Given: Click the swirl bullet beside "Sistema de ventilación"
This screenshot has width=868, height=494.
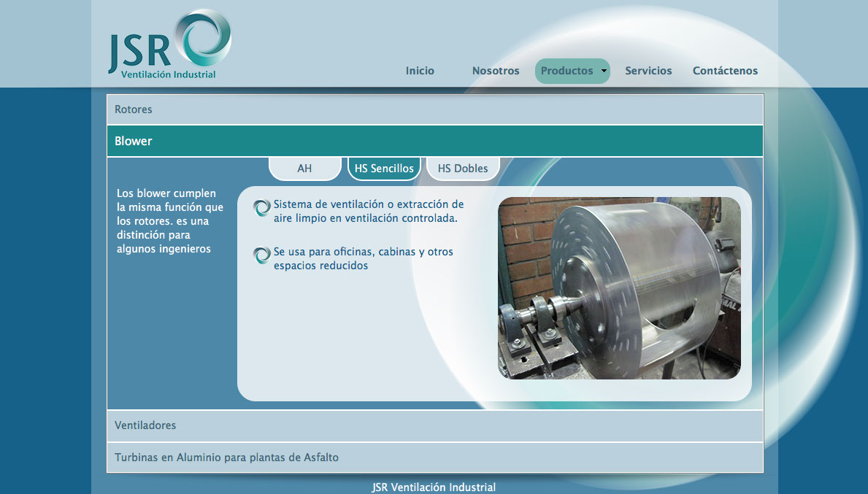Looking at the screenshot, I should [x=262, y=208].
